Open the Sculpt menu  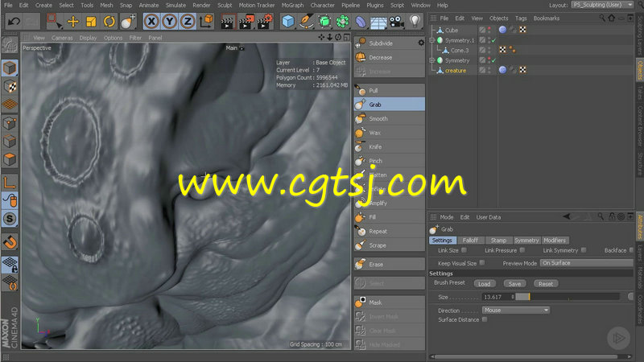(x=225, y=6)
